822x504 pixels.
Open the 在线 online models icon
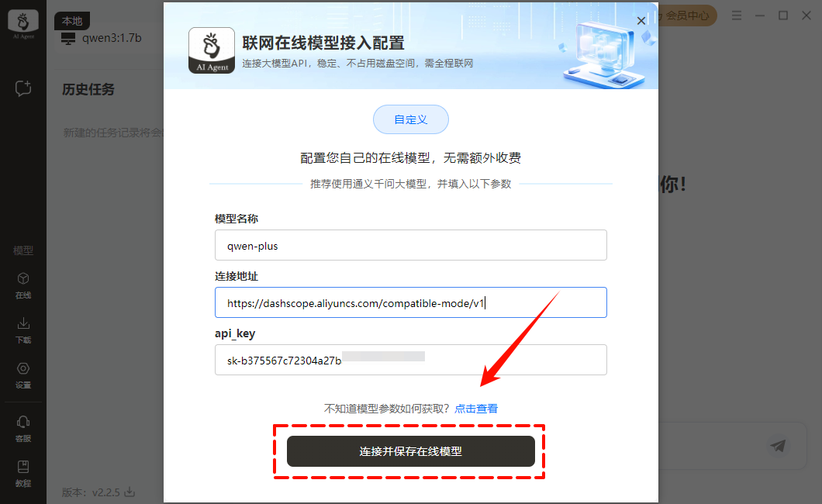tap(23, 285)
